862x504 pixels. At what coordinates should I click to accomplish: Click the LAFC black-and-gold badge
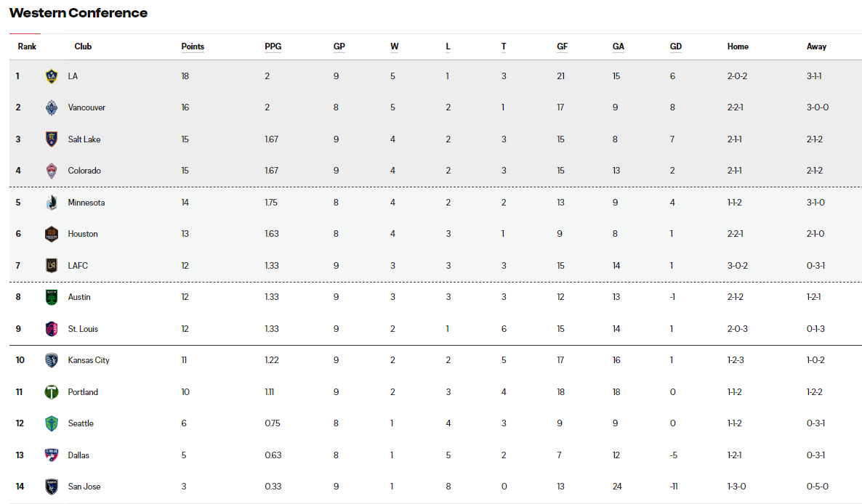pos(51,266)
